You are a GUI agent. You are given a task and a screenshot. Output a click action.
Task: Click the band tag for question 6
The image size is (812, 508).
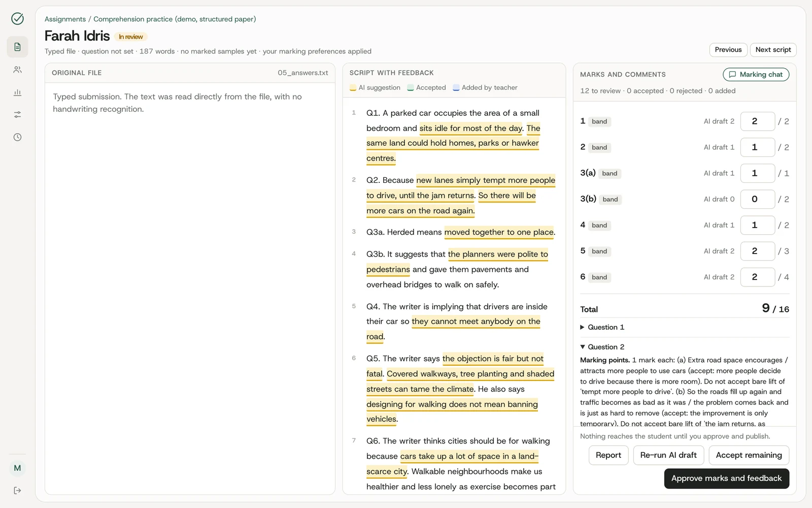[599, 277]
